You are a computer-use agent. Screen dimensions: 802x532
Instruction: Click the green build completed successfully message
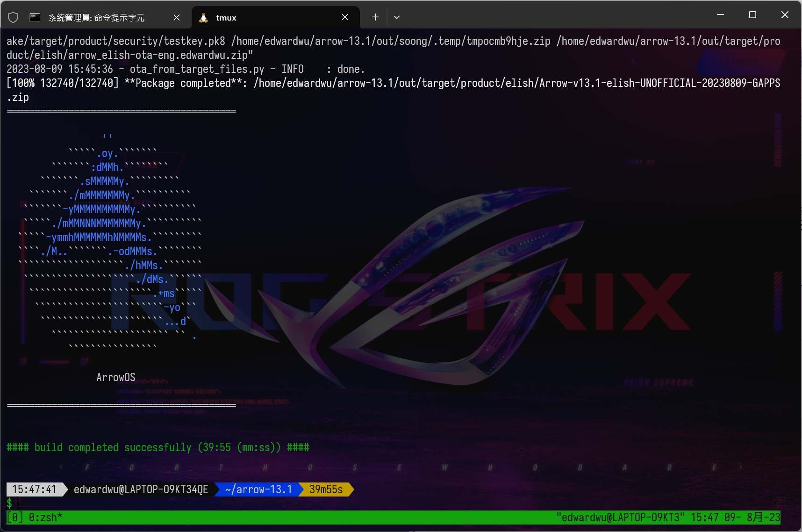(158, 447)
